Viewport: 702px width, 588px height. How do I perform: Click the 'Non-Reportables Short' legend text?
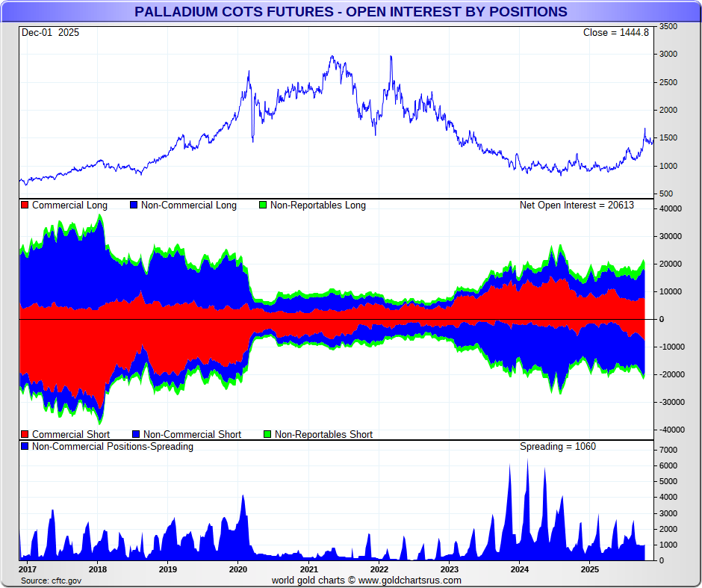tap(323, 434)
